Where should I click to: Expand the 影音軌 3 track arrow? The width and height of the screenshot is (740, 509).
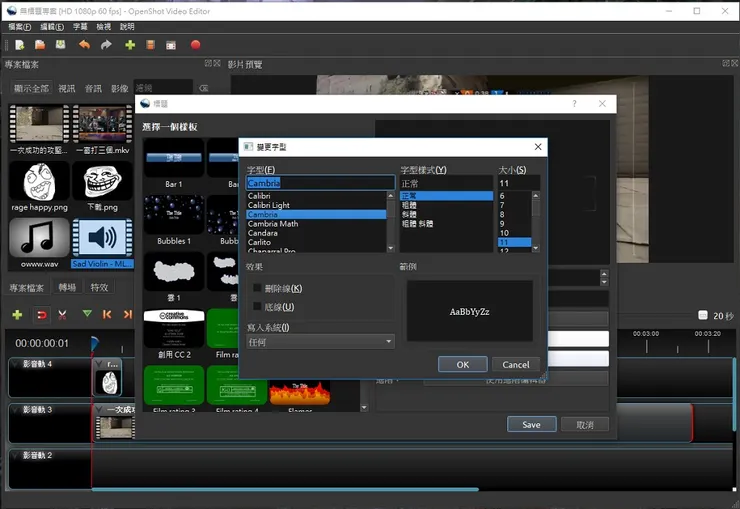coord(13,409)
